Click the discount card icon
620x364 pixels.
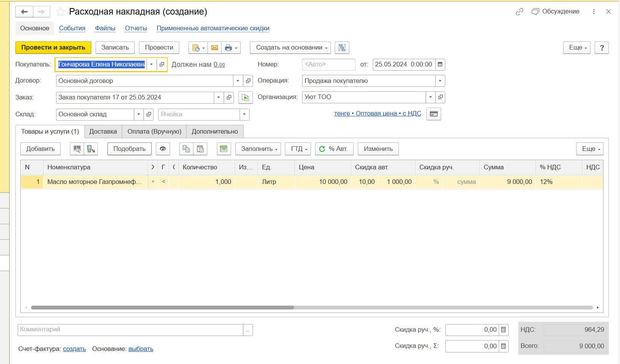(x=433, y=114)
